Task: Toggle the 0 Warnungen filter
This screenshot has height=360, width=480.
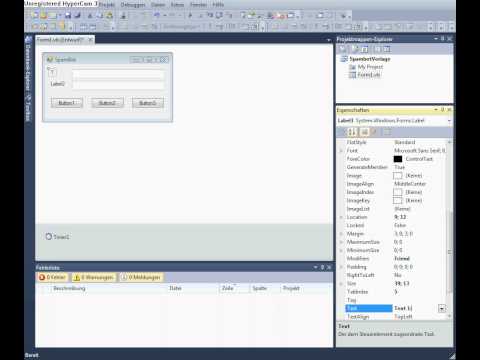Action: [94, 277]
